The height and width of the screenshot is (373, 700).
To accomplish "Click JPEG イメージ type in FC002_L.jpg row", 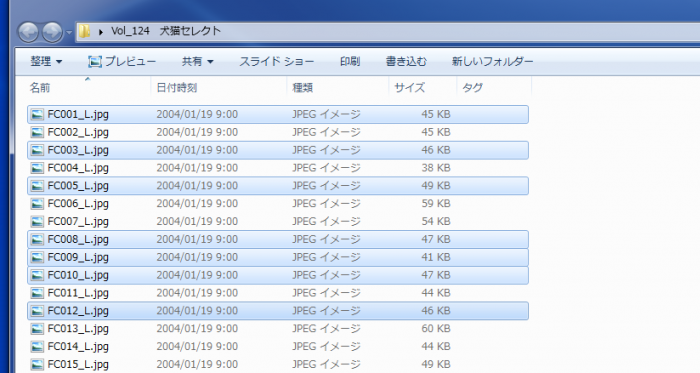I will coord(326,133).
